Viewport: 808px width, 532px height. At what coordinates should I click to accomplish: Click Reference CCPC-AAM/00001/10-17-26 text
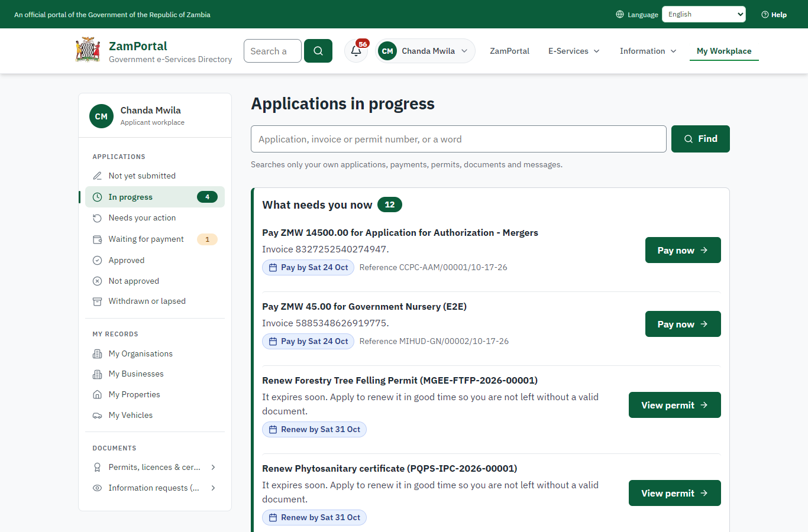click(x=433, y=267)
